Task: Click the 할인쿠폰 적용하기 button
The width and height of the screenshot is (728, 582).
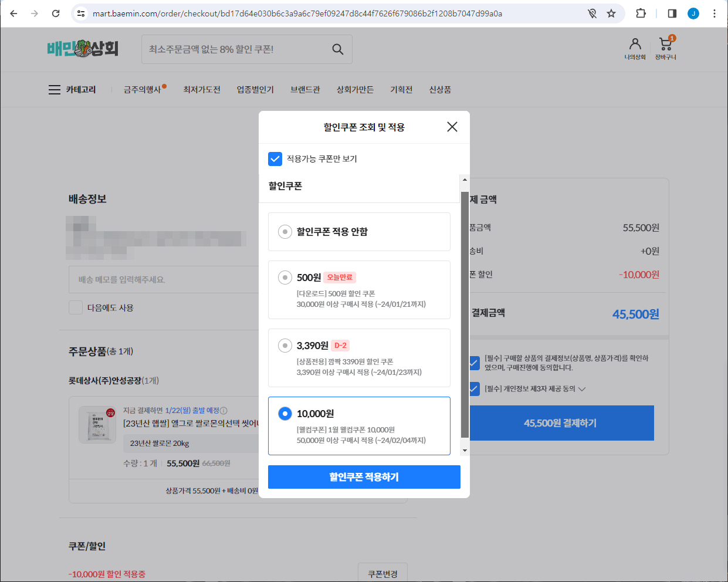Action: coord(364,477)
